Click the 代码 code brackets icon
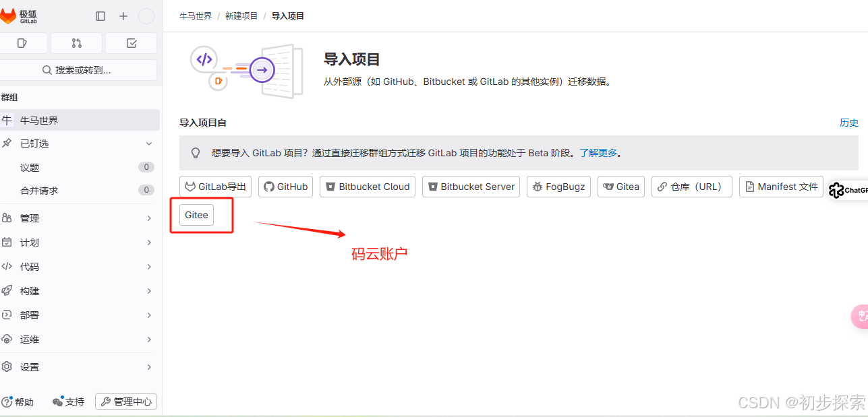Viewport: 868px width, 417px height. (7, 267)
